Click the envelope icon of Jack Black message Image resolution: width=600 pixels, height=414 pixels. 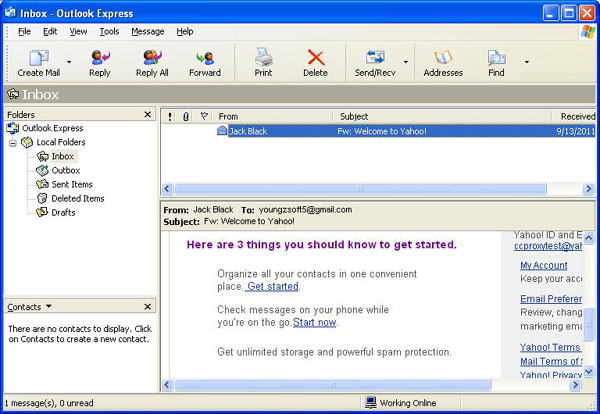(x=222, y=131)
